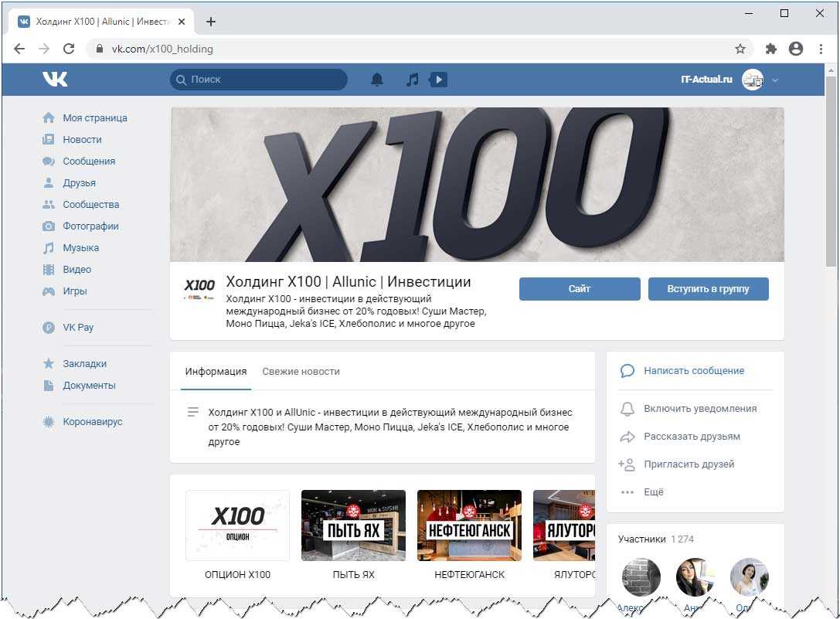Viewport: 840px width, 619px height.
Task: Expand the IT-Actual.ru profile dropdown arrow
Action: (775, 80)
